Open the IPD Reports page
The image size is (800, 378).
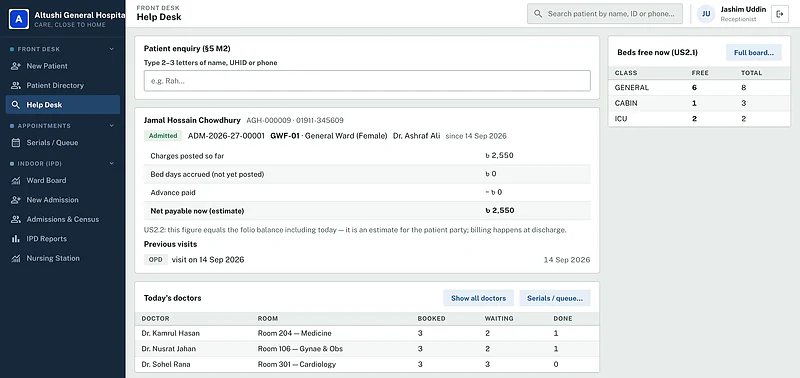[x=63, y=238]
